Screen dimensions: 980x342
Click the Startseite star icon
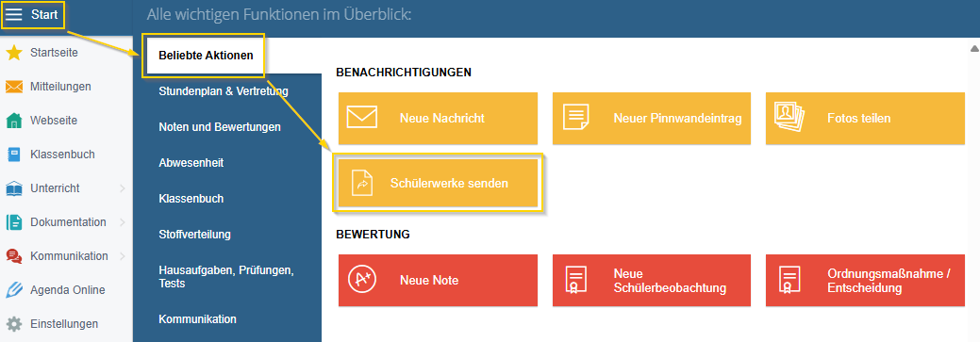14,53
